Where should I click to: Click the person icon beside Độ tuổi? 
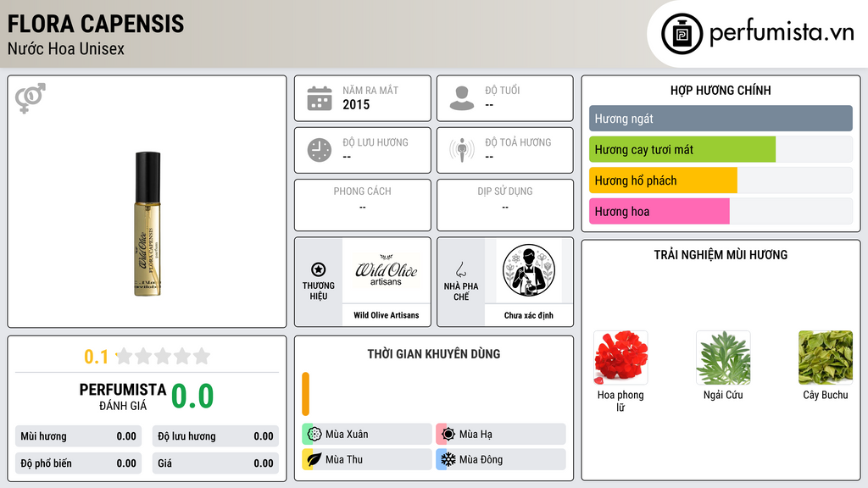(x=462, y=98)
